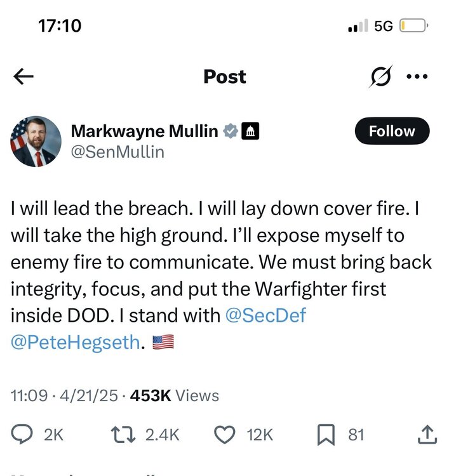Image resolution: width=449 pixels, height=476 pixels.
Task: Tap the 453K Views count
Action: click(174, 395)
